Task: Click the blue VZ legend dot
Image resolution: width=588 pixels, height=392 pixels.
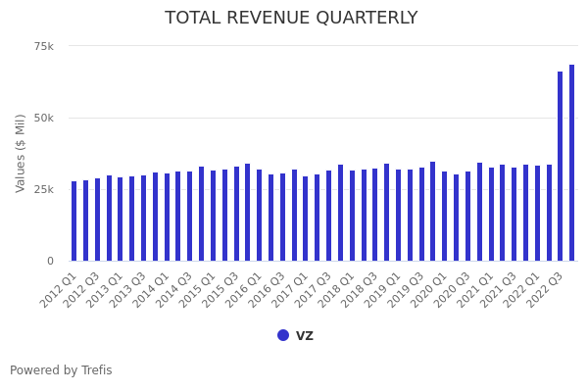Action: tap(283, 335)
